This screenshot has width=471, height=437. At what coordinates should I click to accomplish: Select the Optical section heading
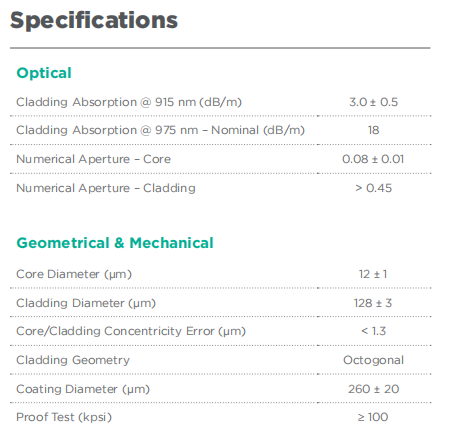[x=44, y=73]
